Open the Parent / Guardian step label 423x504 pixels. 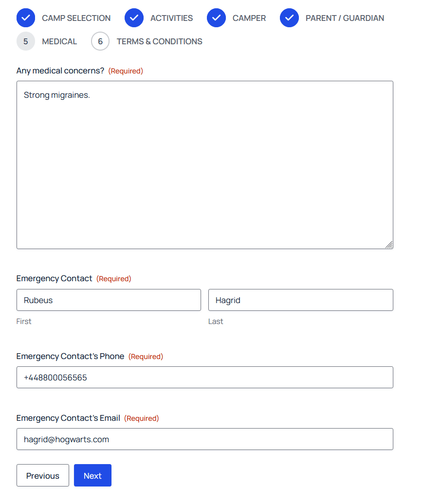345,18
